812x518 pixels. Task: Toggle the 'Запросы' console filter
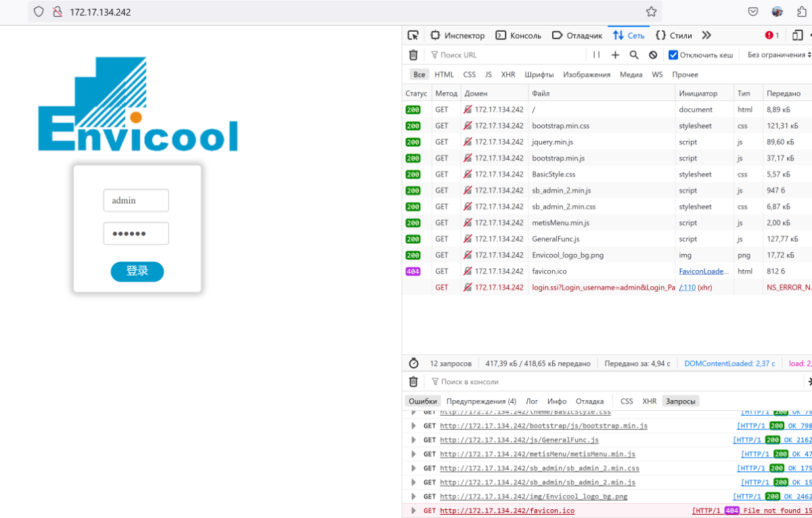coord(680,401)
